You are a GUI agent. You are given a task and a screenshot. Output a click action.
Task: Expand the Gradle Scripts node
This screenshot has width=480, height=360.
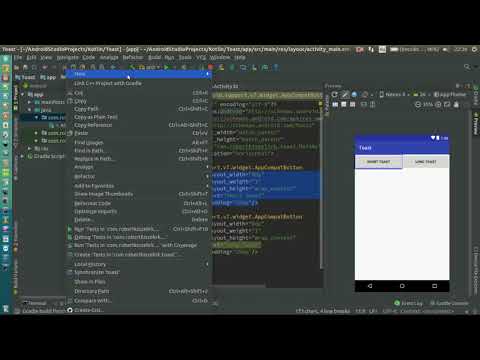(x=22, y=156)
